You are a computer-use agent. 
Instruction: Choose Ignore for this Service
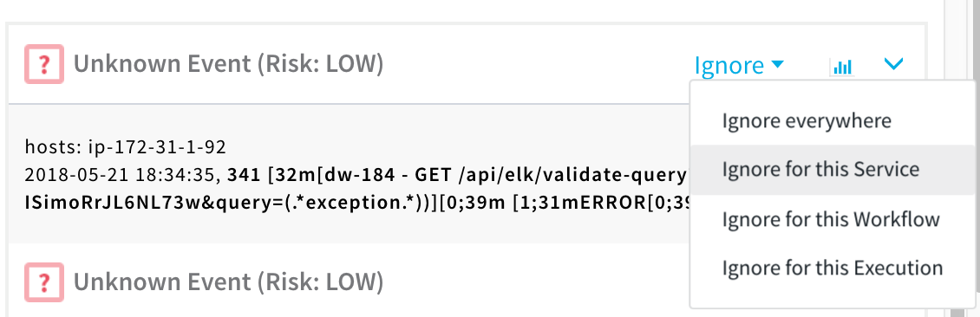[x=820, y=169]
